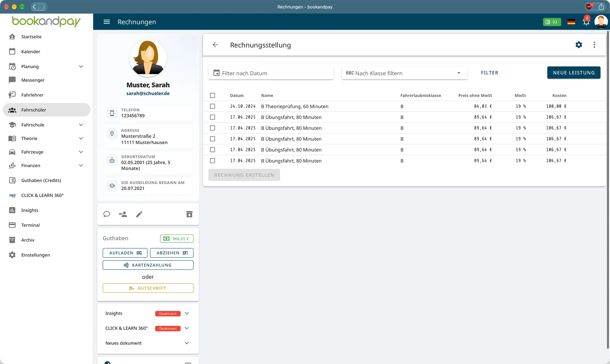The height and width of the screenshot is (364, 610).
Task: Check the third 17.04.2025 Übungsfahrt row
Action: pos(212,139)
